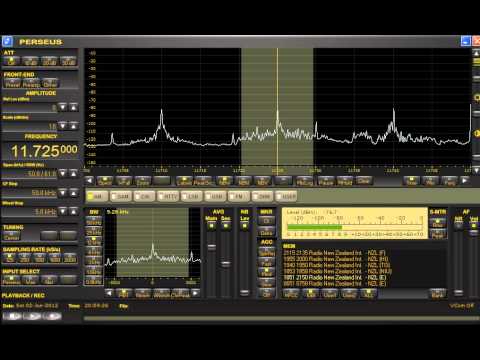This screenshot has width=480, height=360.
Task: Click the 11.725000 frequency display
Action: (41, 151)
